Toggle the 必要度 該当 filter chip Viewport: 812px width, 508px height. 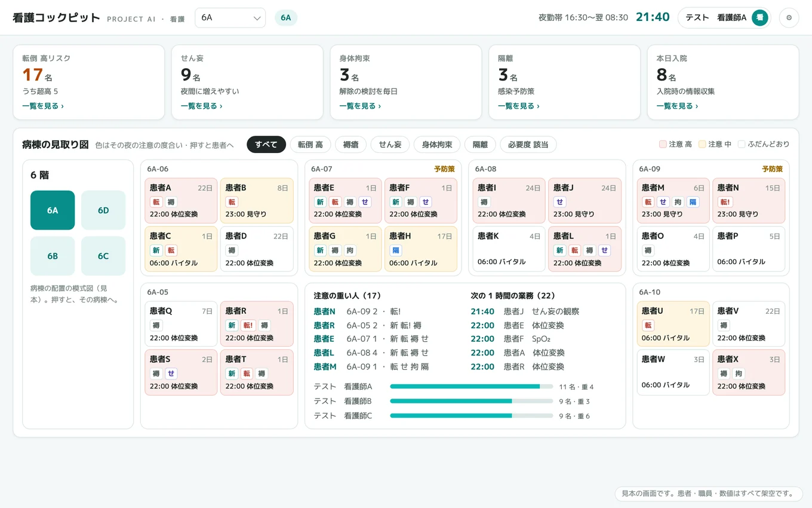coord(528,145)
